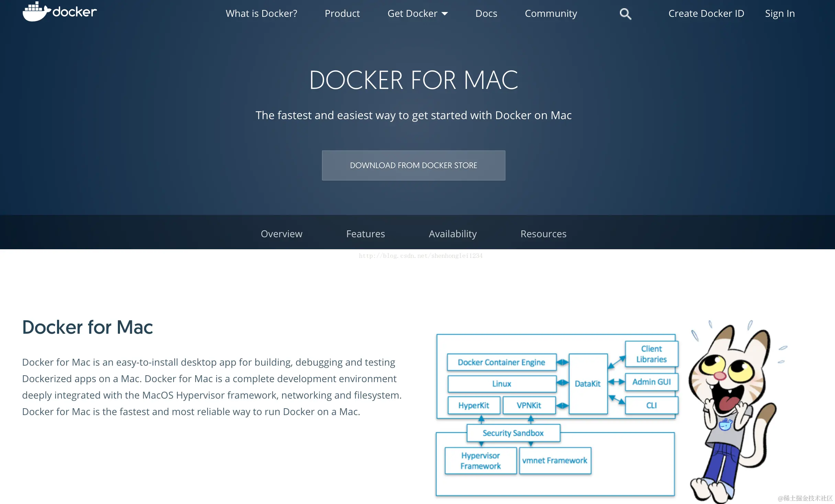Viewport: 835px width, 504px height.
Task: Go to the Product menu item
Action: point(342,13)
